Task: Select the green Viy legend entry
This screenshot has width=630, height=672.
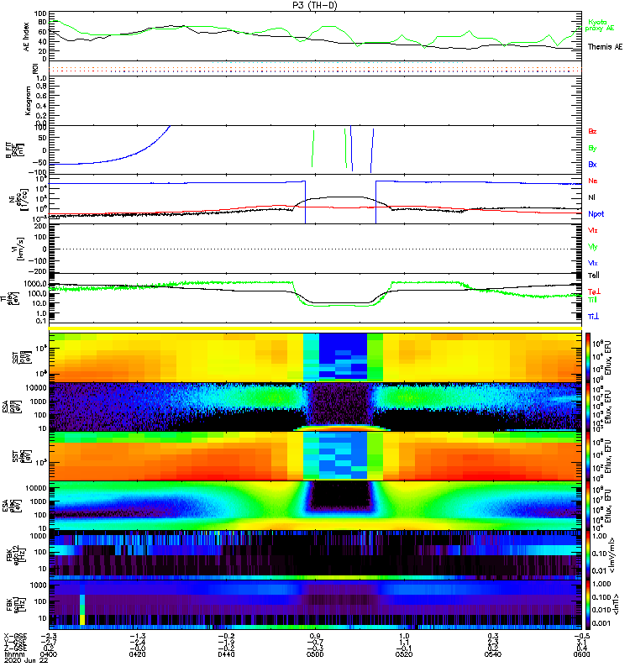Action: point(593,247)
